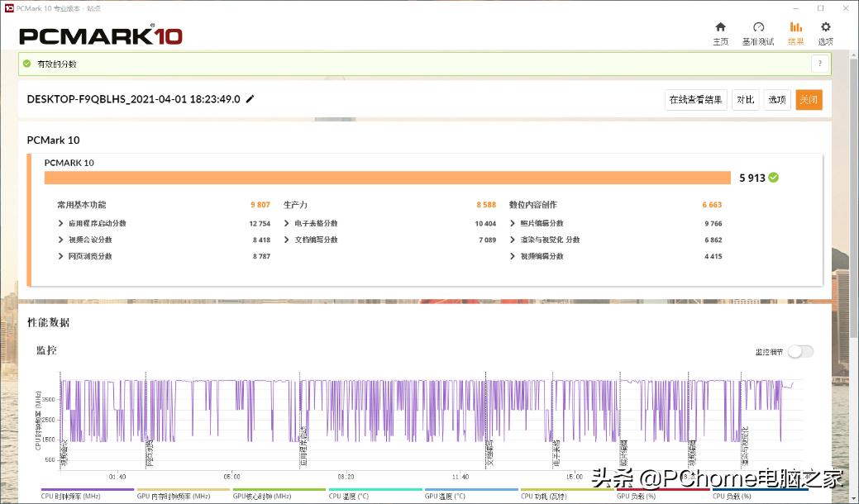Click the 在线查看结果 button
The width and height of the screenshot is (859, 504).
(x=694, y=99)
